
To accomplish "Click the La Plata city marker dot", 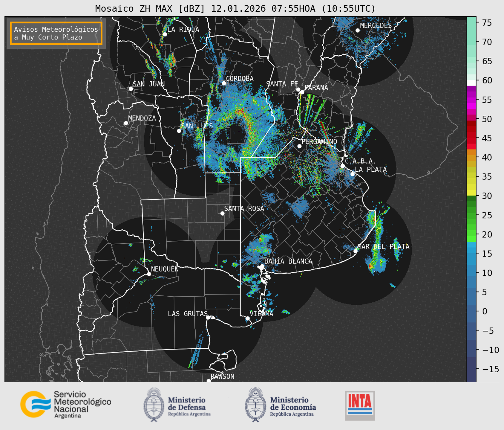I will tap(353, 174).
